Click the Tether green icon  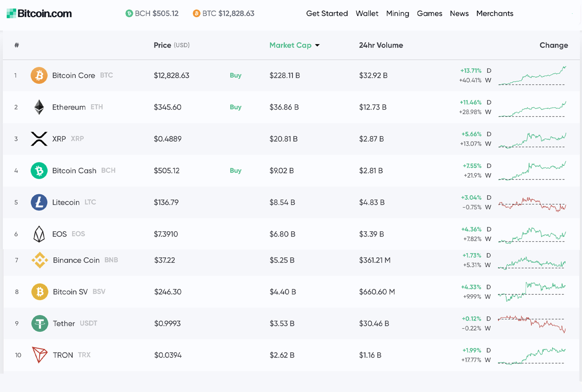[x=40, y=323]
